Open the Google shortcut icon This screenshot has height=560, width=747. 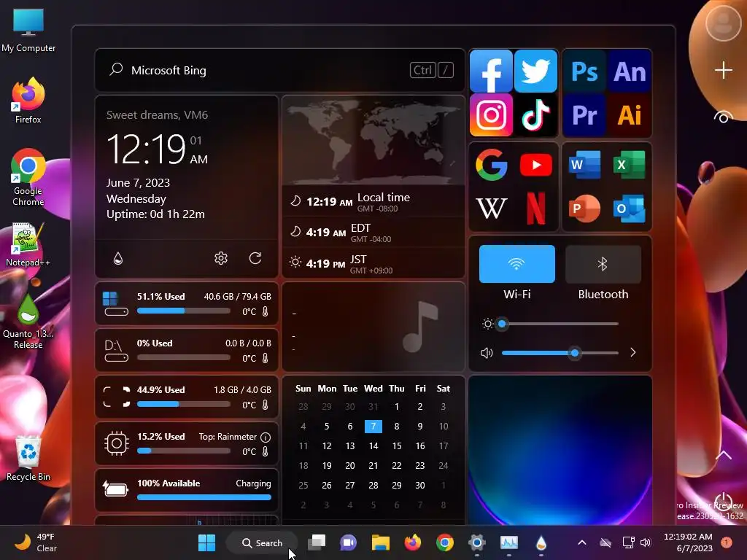point(491,165)
